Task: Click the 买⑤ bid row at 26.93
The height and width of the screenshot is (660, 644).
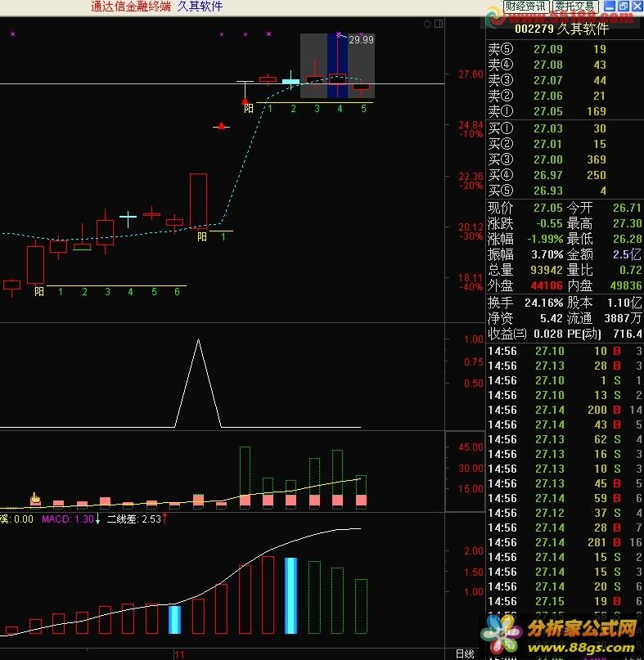Action: 565,191
